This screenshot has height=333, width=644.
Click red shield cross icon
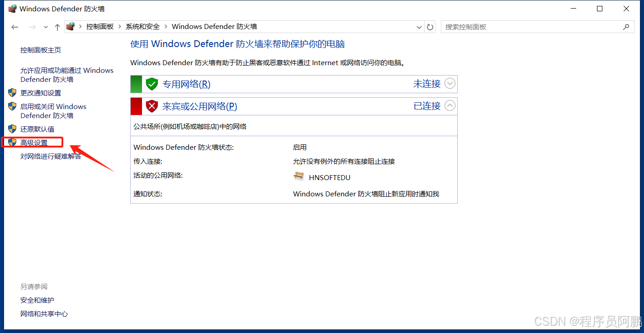[152, 106]
